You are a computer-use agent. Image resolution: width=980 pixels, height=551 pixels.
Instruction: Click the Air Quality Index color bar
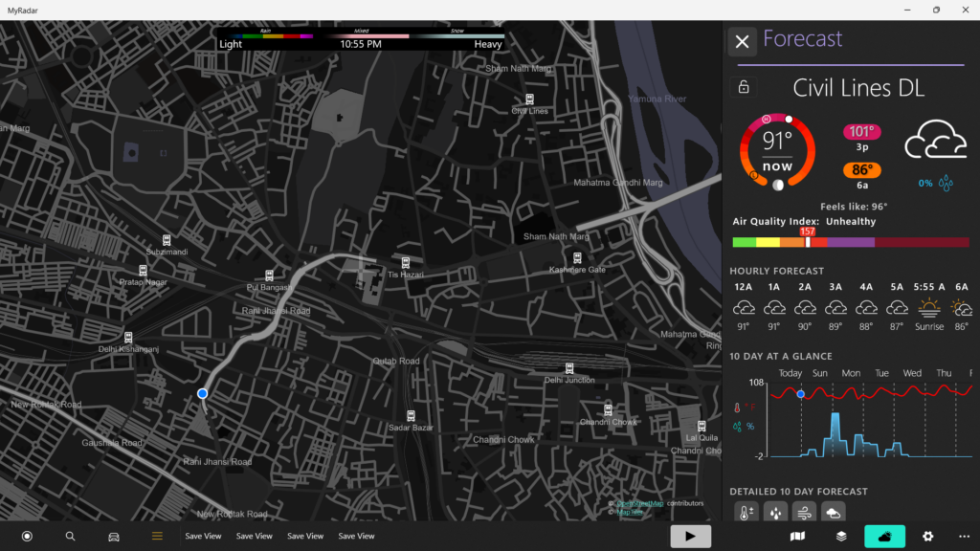tap(850, 243)
